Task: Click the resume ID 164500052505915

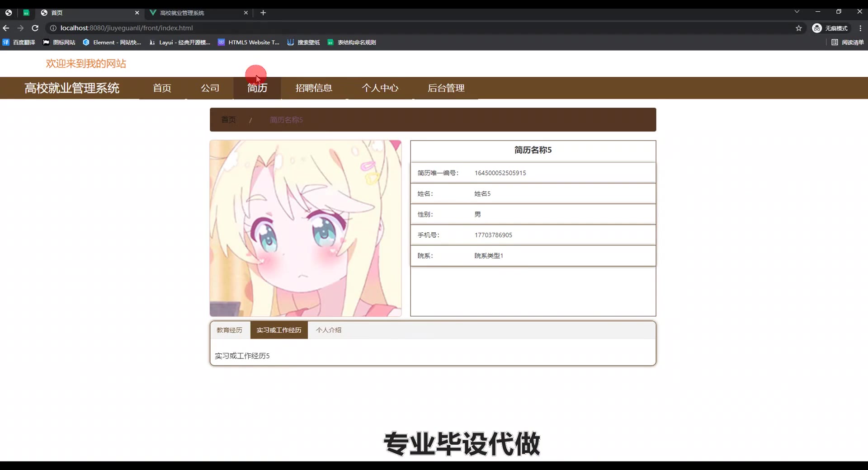Action: click(500, 173)
